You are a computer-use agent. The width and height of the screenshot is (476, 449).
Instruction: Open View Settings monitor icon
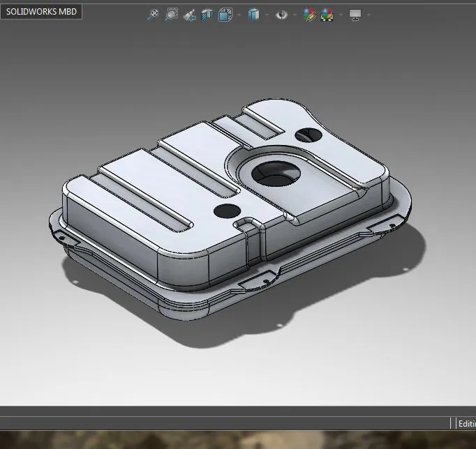355,15
